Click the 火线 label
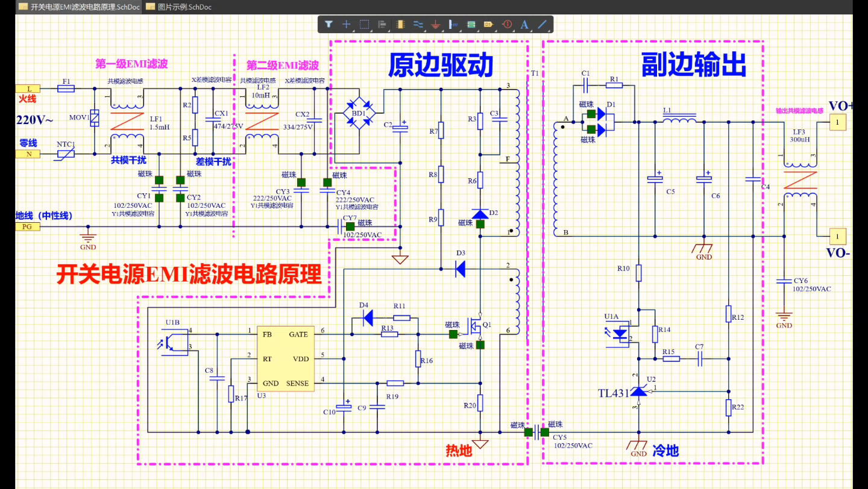 (27, 99)
